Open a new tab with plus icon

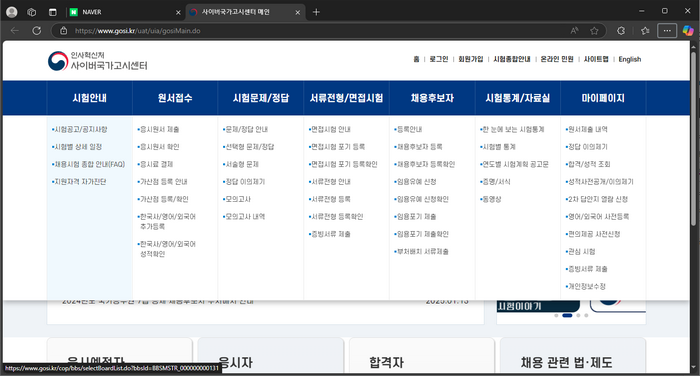click(x=316, y=12)
